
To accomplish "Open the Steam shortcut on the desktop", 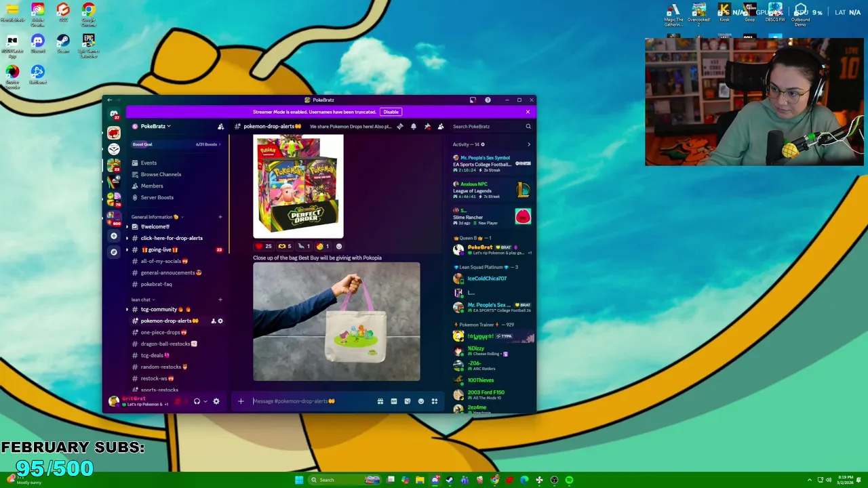I will point(63,44).
